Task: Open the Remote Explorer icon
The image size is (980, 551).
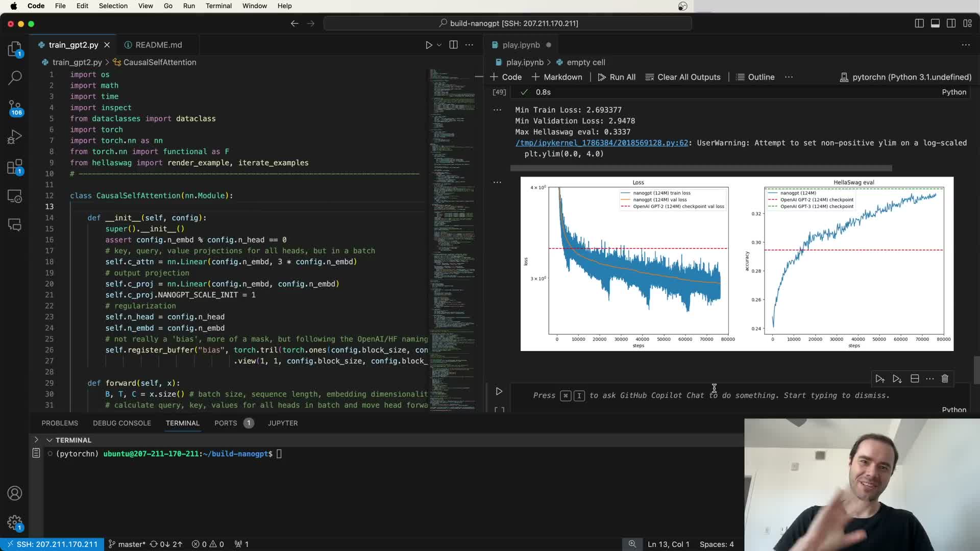Action: [x=15, y=196]
